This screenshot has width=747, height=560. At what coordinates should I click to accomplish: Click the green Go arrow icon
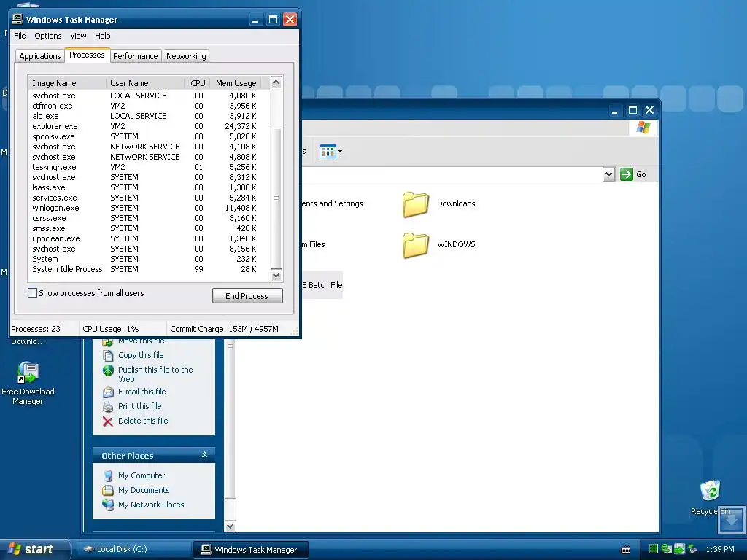(x=626, y=174)
